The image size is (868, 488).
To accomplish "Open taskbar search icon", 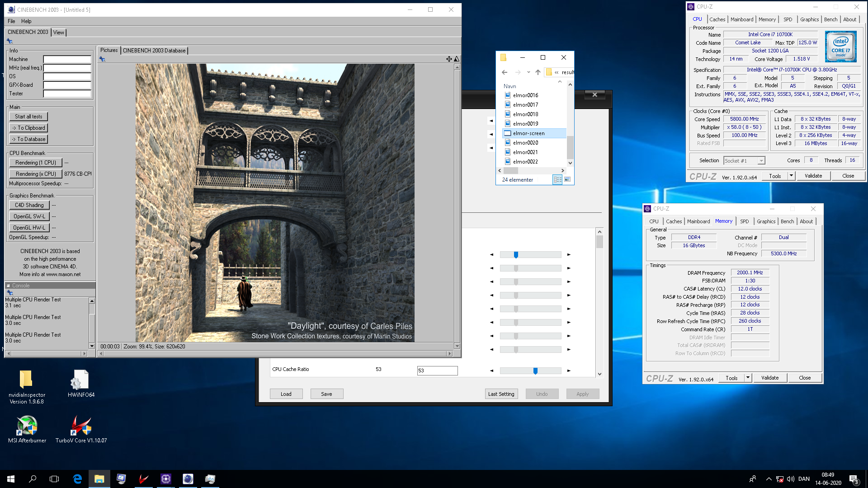I will pos(33,479).
